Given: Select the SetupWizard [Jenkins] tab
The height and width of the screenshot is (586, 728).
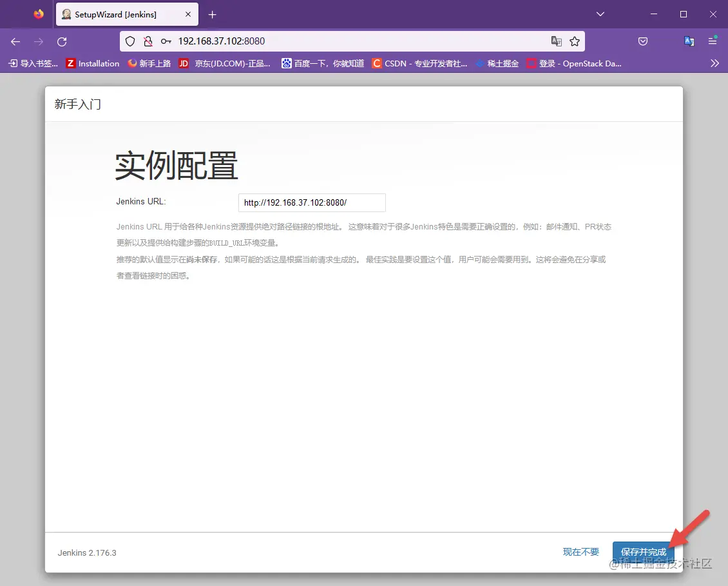Looking at the screenshot, I should pos(127,14).
